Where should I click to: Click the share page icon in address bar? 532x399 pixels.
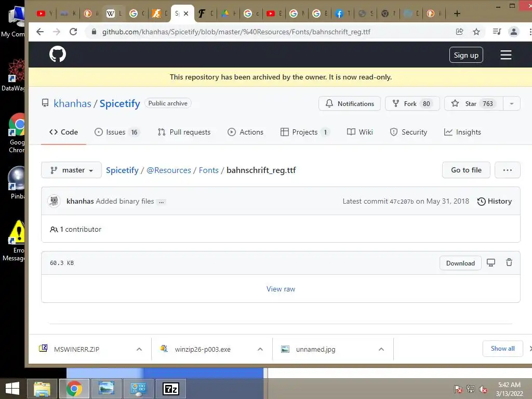coord(459,32)
